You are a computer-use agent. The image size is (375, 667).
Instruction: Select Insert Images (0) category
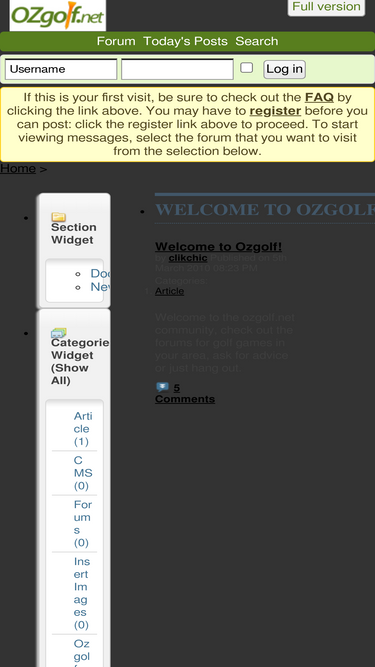click(81, 593)
